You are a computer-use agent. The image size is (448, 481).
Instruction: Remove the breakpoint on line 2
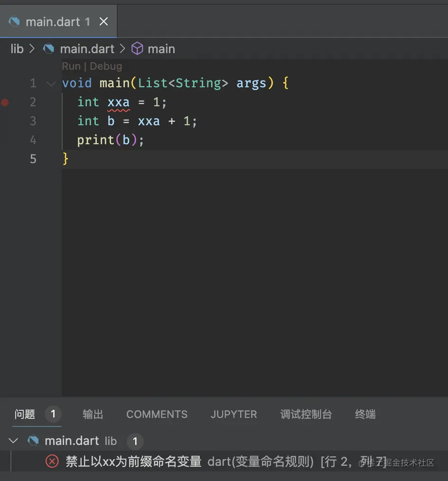[5, 102]
